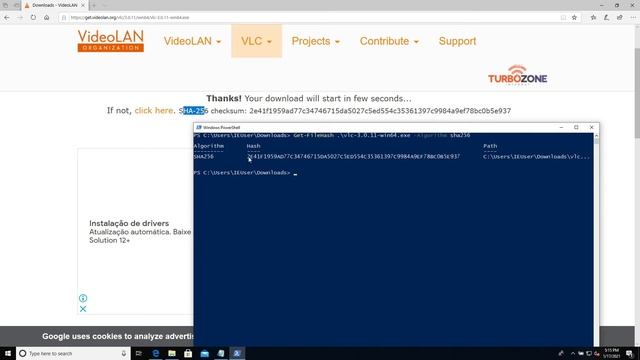Close the Downloads - VideoLAN tab
Viewport: 640px width, 360px height.
[83, 5]
